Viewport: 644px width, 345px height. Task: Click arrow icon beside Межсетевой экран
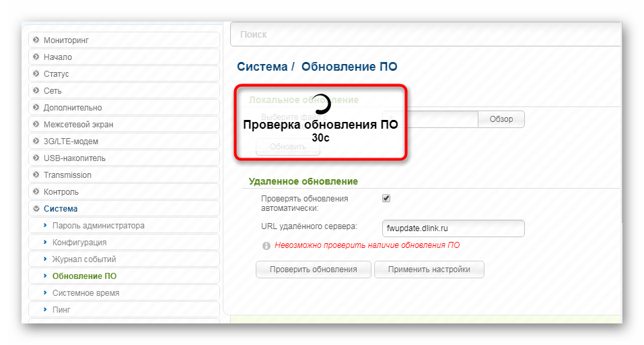(x=36, y=125)
